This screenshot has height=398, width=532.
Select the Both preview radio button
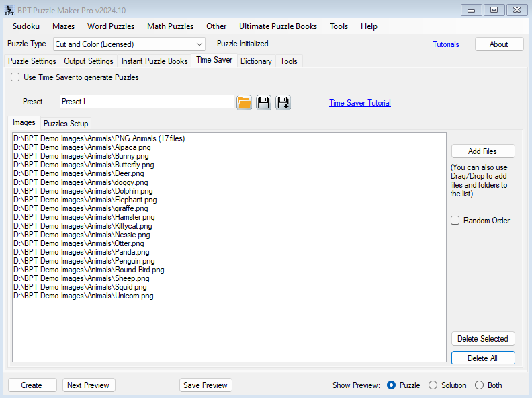[x=479, y=385]
